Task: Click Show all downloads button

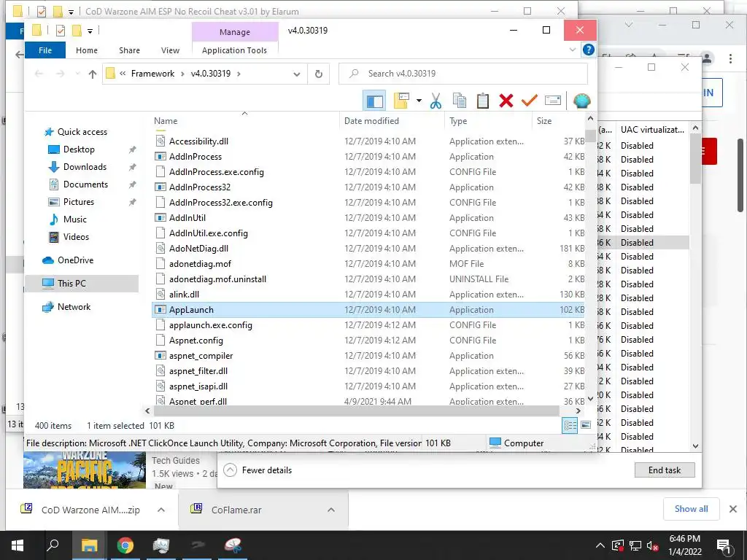Action: (x=691, y=509)
